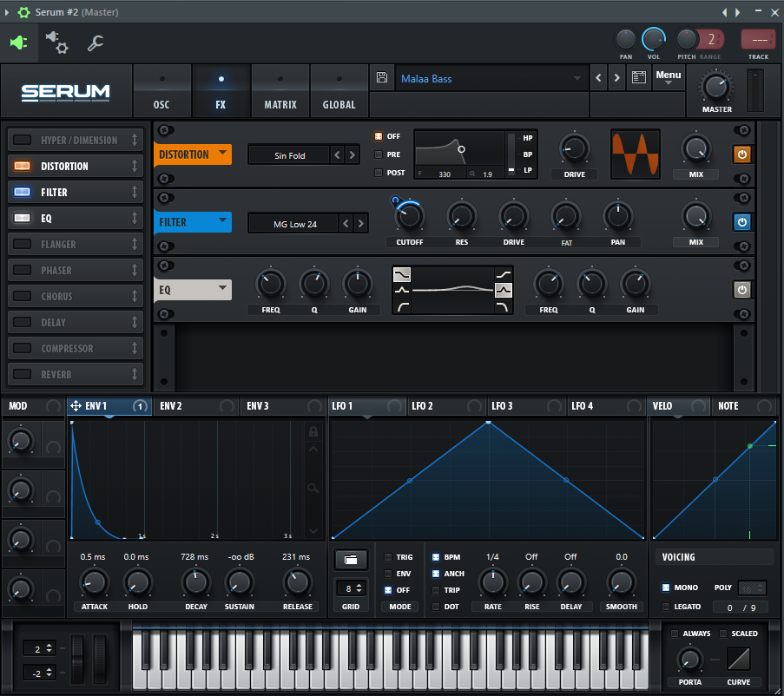784x696 pixels.
Task: Click the pitch bend wheel
Action: 77,659
